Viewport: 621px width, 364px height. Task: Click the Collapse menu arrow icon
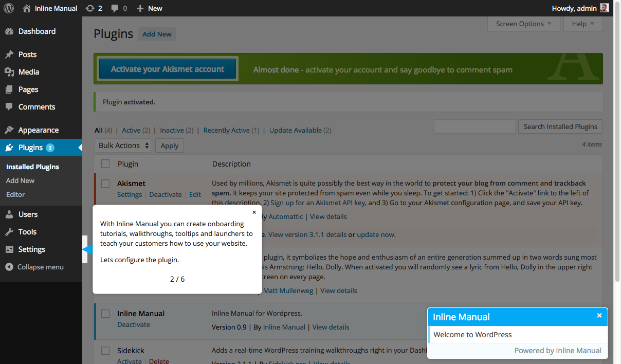(9, 267)
